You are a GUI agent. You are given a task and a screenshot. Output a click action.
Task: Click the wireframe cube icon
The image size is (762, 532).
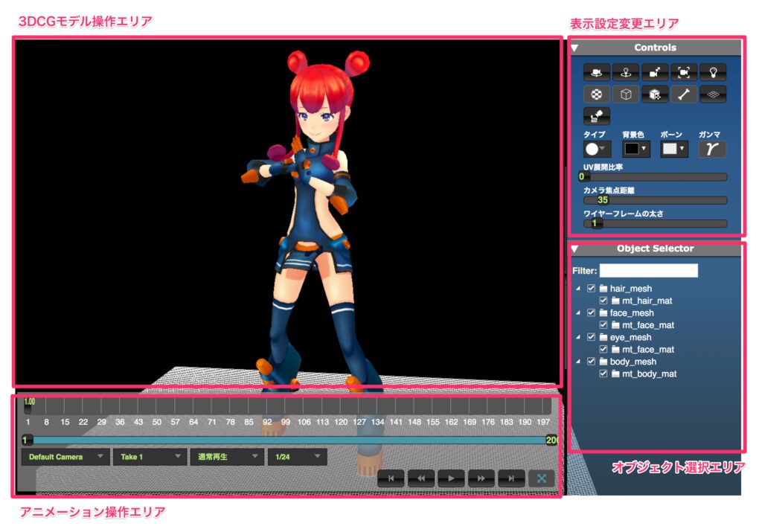tap(626, 94)
